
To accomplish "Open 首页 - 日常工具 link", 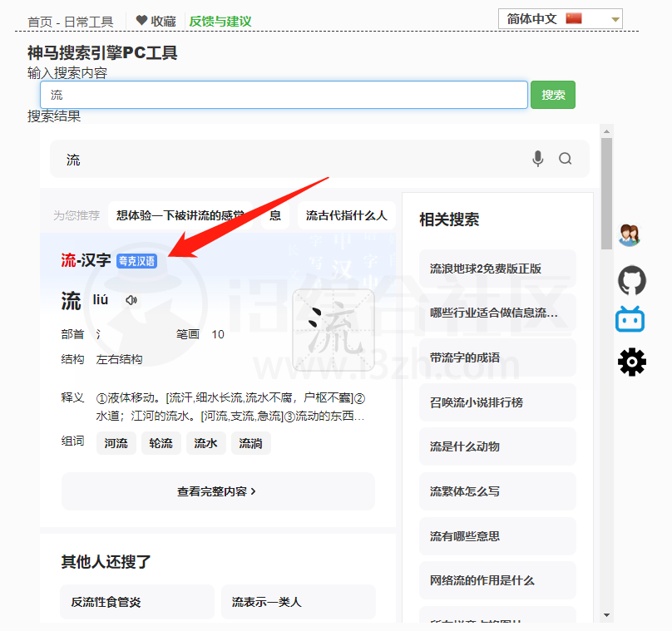I will (71, 22).
